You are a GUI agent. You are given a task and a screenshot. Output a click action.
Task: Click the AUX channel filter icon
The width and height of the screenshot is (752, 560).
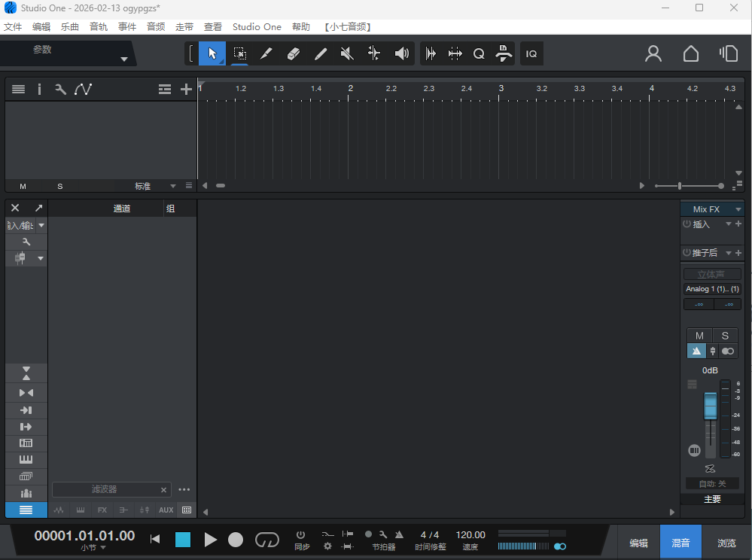pyautogui.click(x=166, y=510)
